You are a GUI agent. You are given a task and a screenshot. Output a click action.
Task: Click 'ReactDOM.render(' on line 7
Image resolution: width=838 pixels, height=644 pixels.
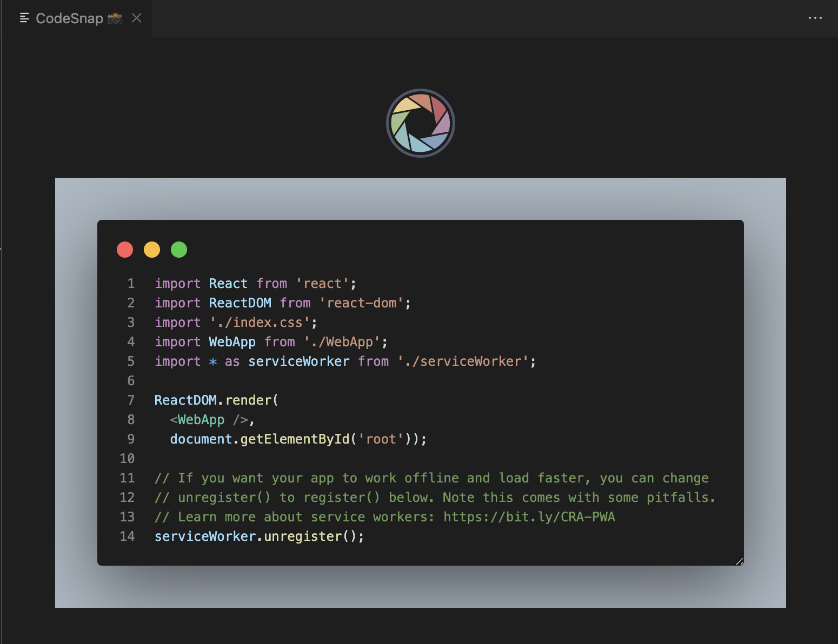click(216, 400)
